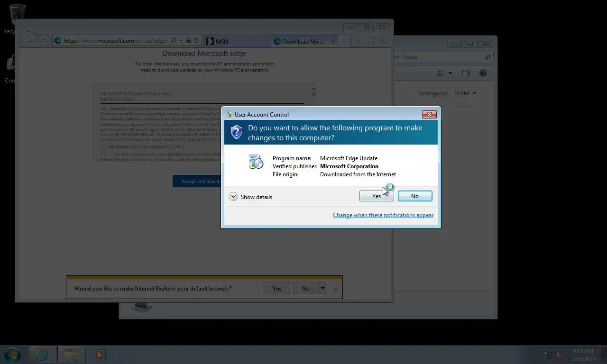
Task: Click change your view icon in Explorer
Action: (x=441, y=73)
